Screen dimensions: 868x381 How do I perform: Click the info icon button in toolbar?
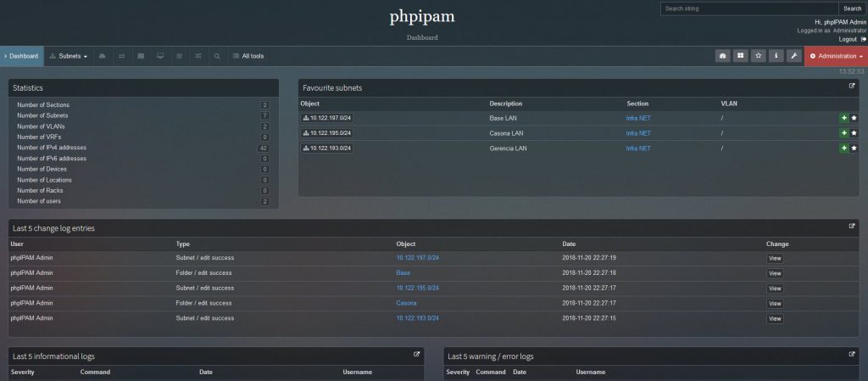[x=776, y=56]
